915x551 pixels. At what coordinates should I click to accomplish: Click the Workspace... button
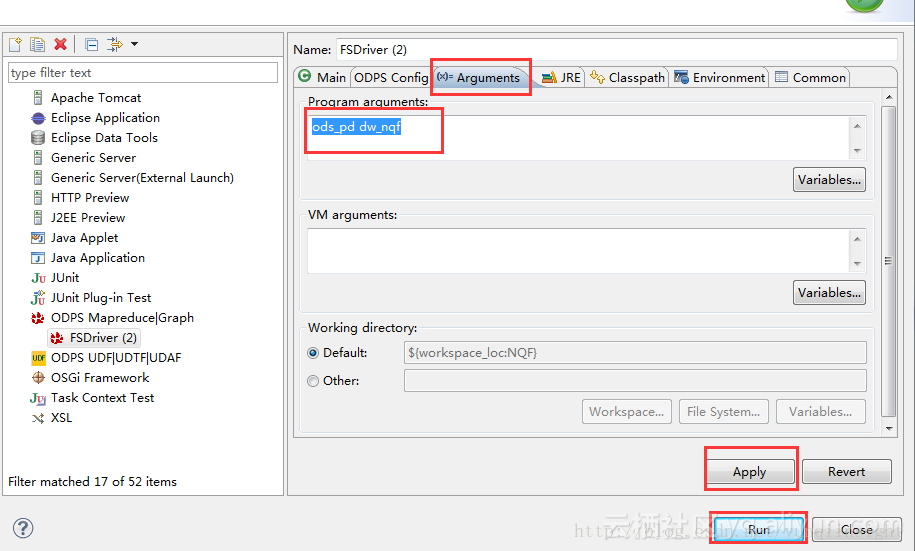click(x=627, y=411)
